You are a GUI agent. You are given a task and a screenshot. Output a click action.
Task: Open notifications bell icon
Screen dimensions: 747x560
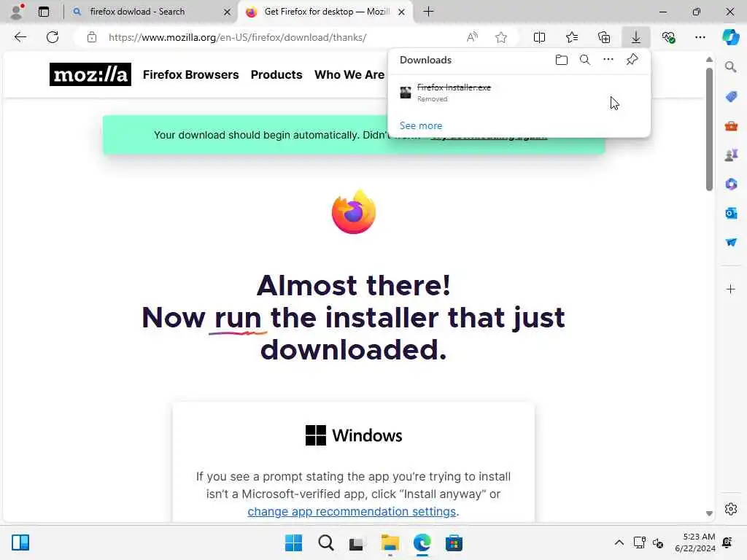tap(727, 542)
